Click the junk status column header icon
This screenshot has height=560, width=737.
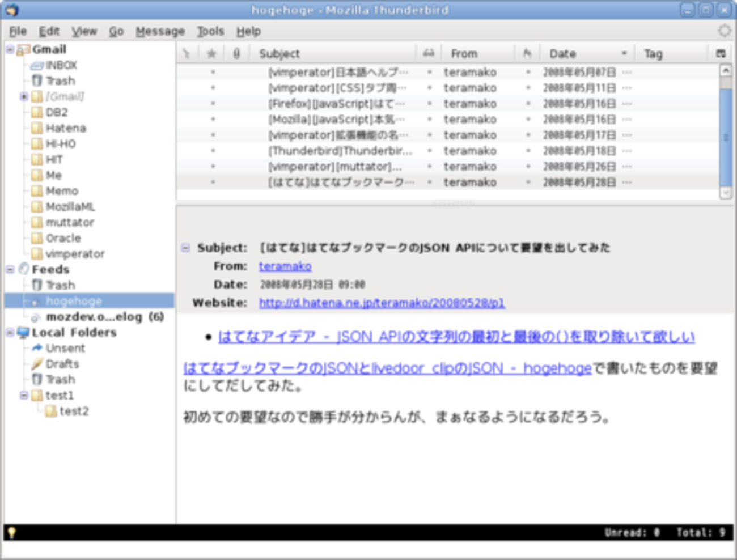click(527, 54)
